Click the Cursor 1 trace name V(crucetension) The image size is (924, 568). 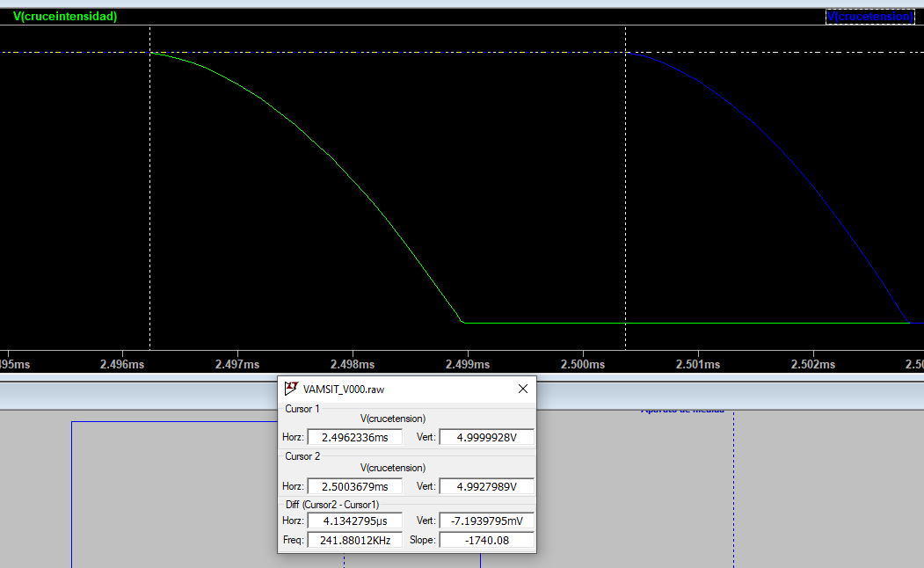pyautogui.click(x=392, y=419)
